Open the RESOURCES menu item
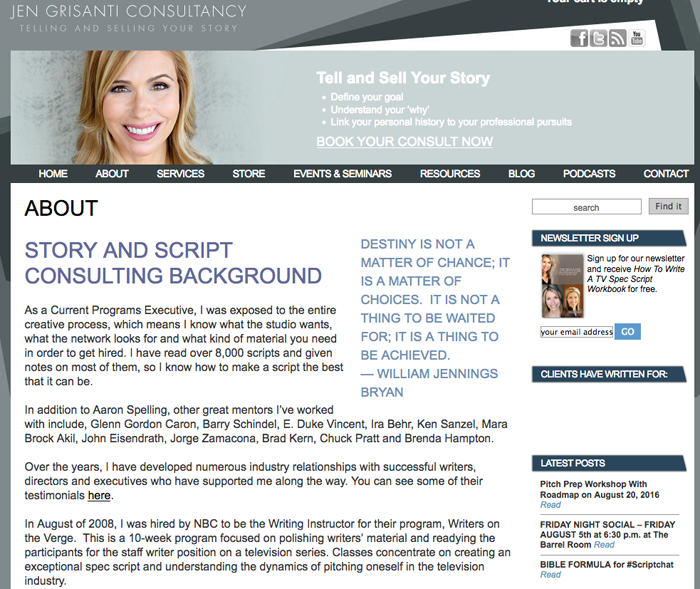This screenshot has height=589, width=700. click(450, 174)
